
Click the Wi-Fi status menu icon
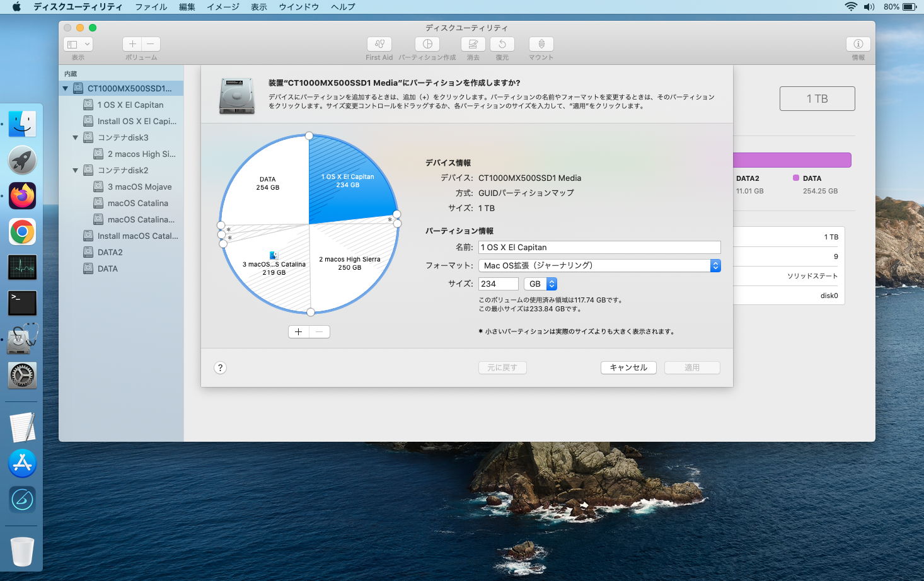[851, 7]
